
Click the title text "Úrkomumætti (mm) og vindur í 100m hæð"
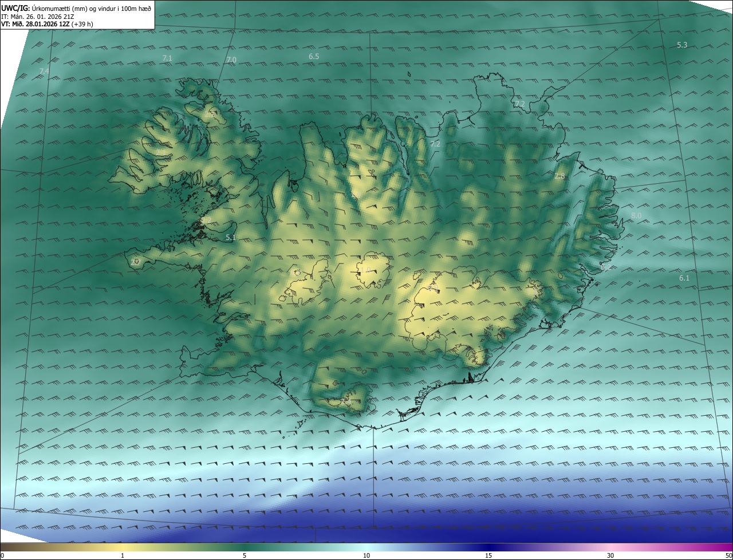pos(92,7)
